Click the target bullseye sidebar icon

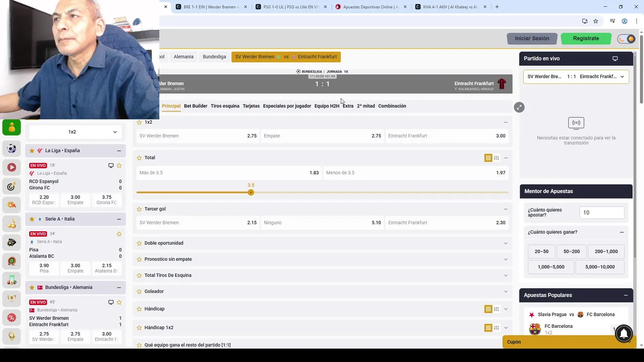(x=12, y=187)
